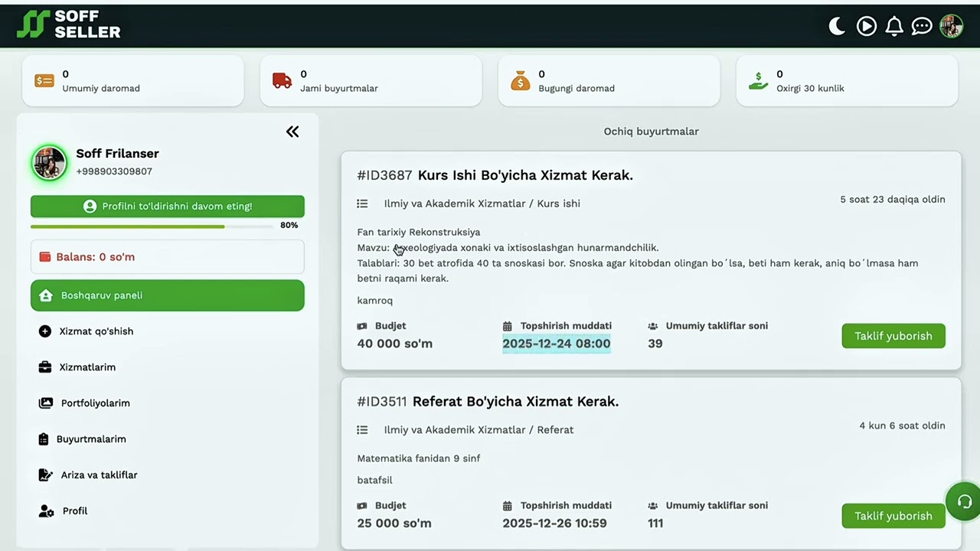Screen dimensions: 980x551
Task: Click the Umumiy daromad card icon
Action: click(44, 80)
